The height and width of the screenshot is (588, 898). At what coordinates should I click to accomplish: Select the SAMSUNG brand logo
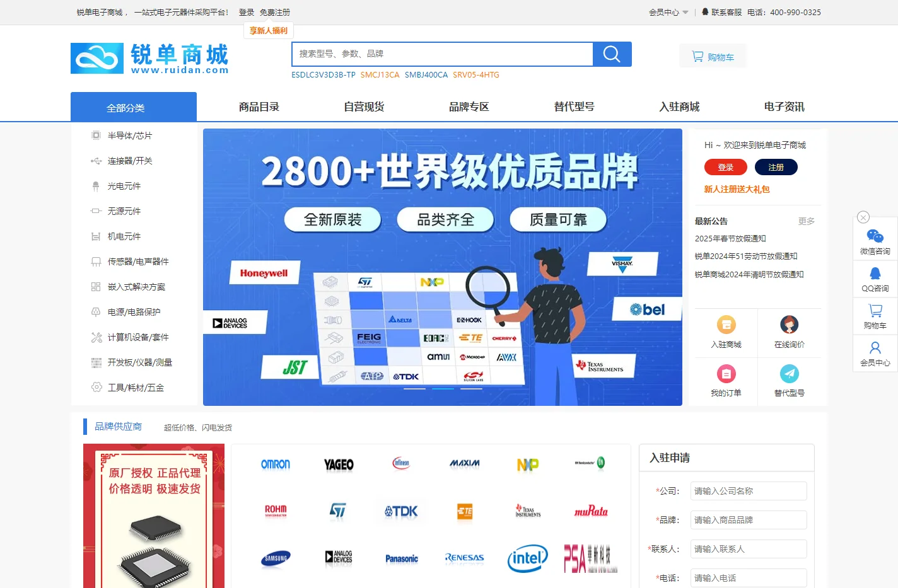276,558
